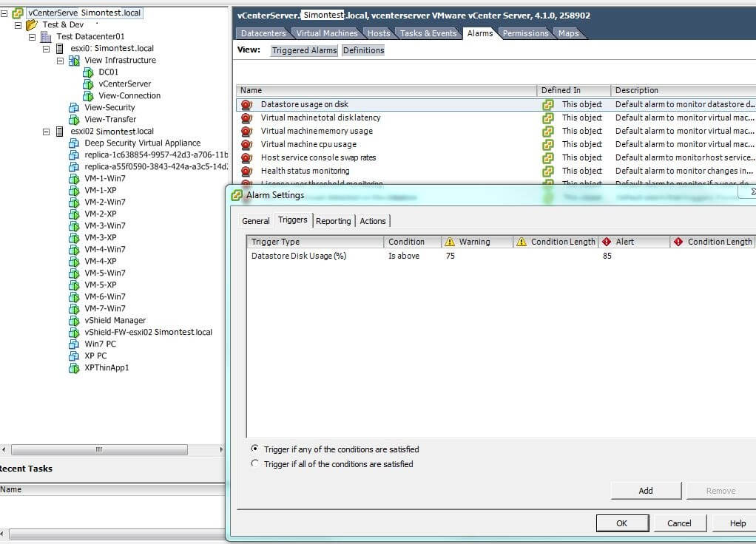
Task: Open the Maps tab
Action: pyautogui.click(x=568, y=33)
